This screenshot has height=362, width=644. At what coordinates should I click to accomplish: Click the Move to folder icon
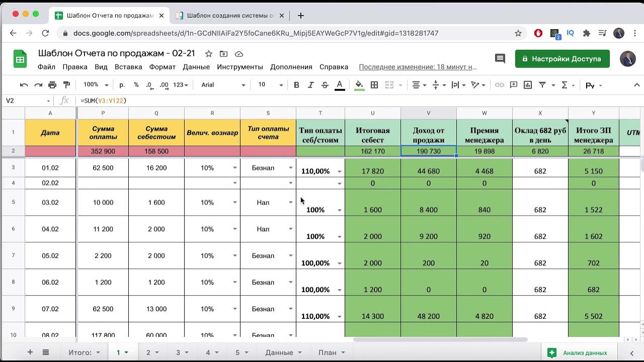point(223,54)
